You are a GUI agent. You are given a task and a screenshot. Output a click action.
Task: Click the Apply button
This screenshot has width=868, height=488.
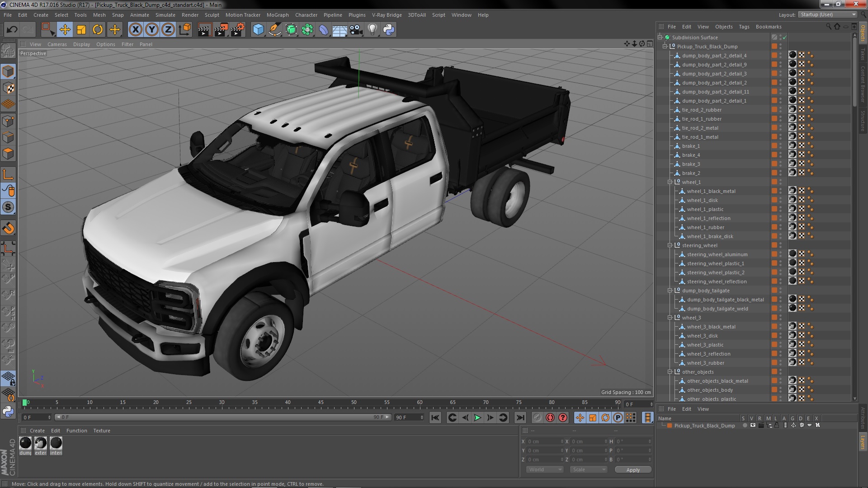click(x=633, y=470)
